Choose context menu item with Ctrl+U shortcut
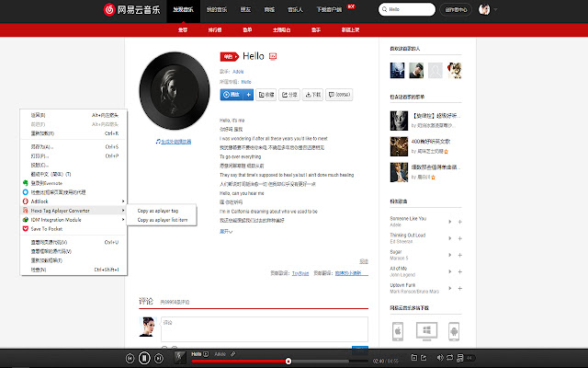Image resolution: width=588 pixels, height=368 pixels. (x=73, y=242)
